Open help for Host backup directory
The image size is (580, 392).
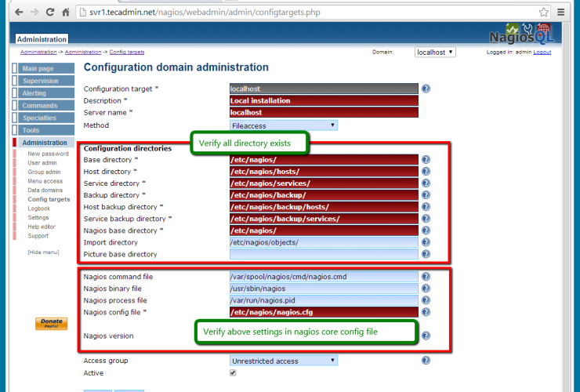point(426,207)
